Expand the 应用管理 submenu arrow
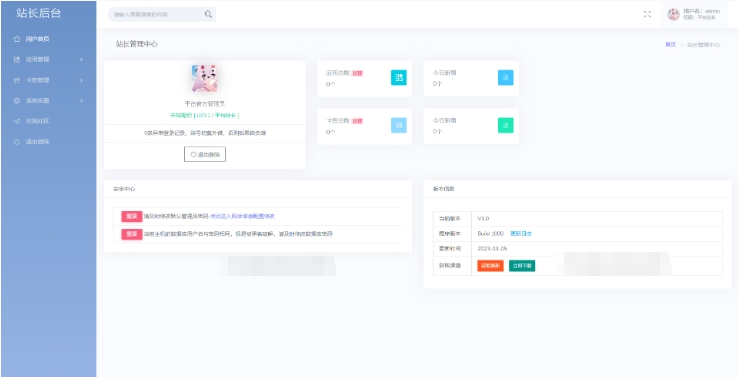 pos(82,59)
